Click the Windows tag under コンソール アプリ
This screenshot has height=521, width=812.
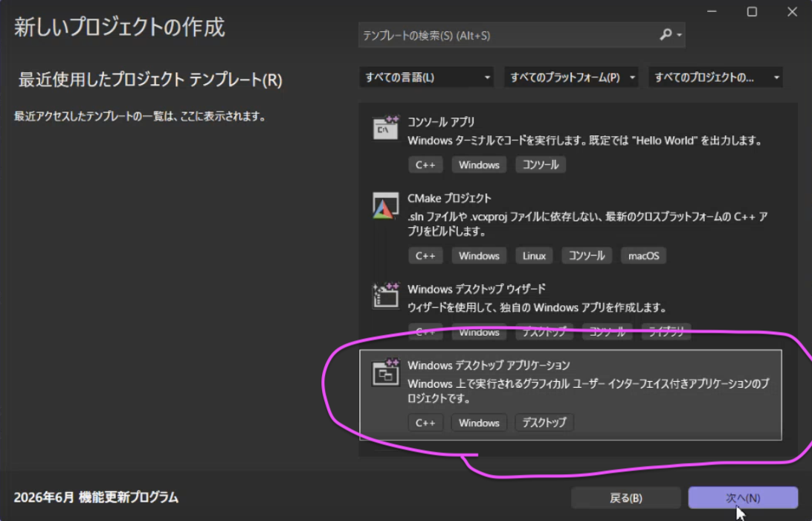pyautogui.click(x=479, y=164)
